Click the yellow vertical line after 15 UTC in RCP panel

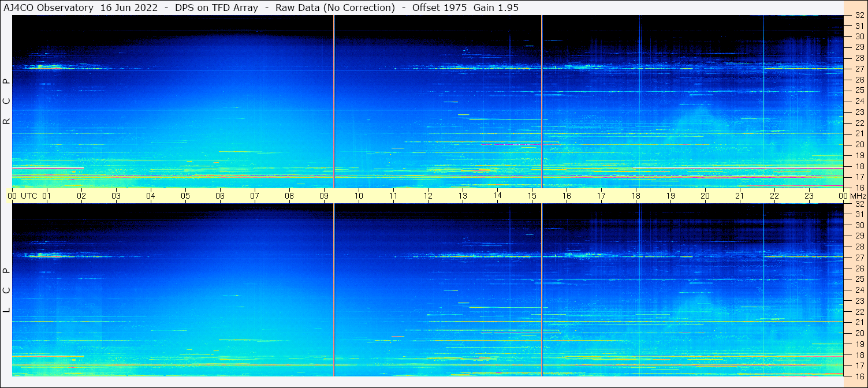pyautogui.click(x=542, y=101)
